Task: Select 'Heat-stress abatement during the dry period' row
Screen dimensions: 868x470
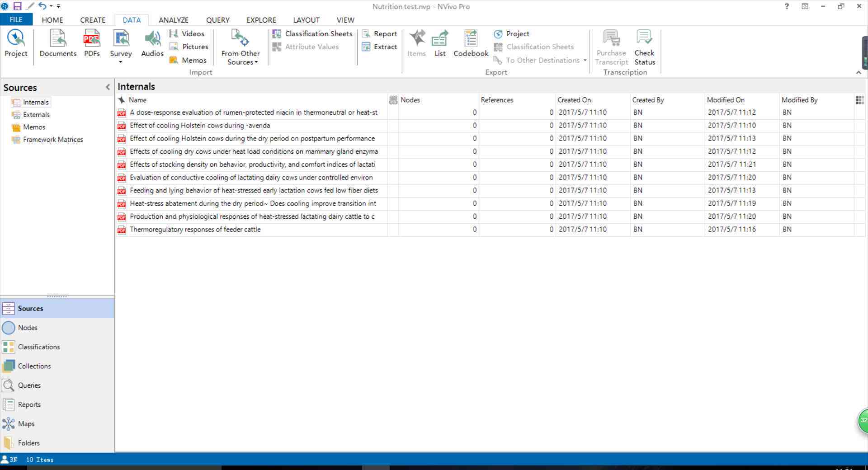Action: [x=490, y=204]
